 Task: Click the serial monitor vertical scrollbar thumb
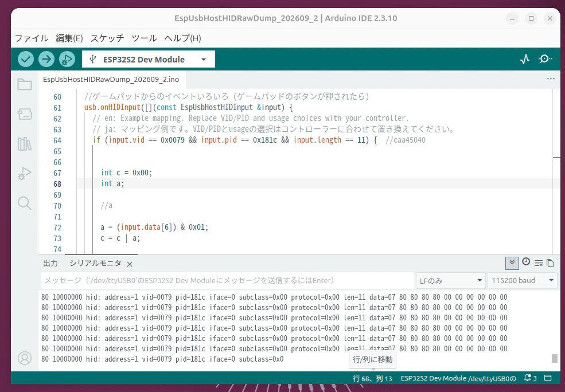pos(555,359)
